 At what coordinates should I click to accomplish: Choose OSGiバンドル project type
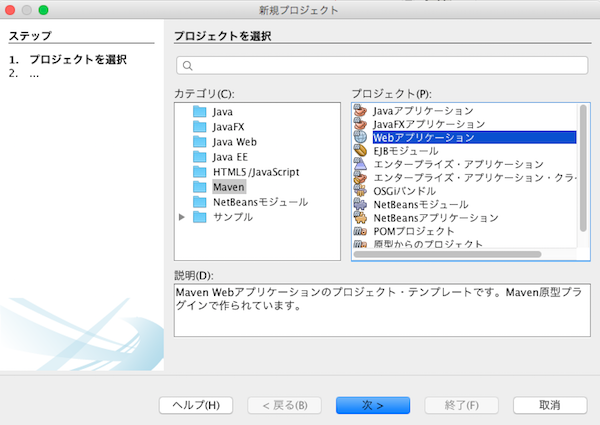click(x=404, y=191)
